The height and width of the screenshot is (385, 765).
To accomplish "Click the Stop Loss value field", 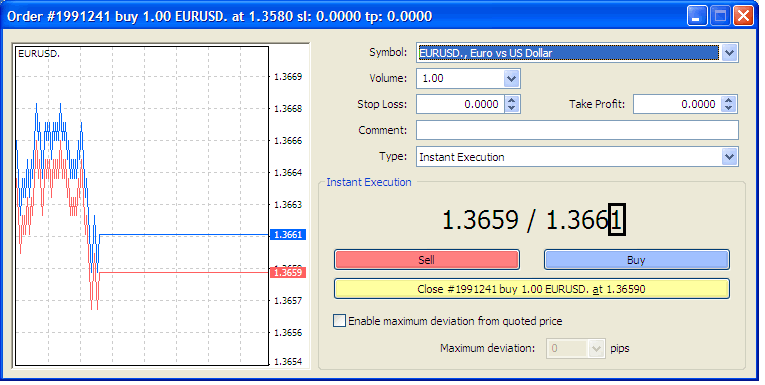I will 460,104.
